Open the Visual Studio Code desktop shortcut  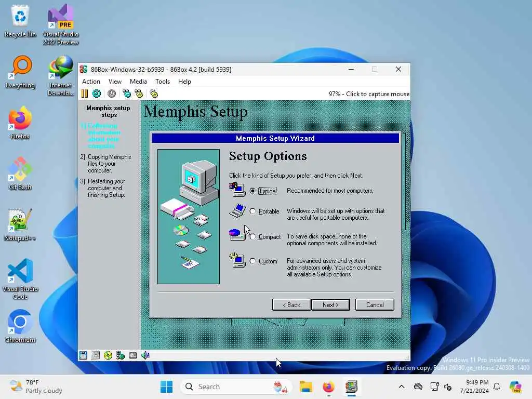coord(20,279)
